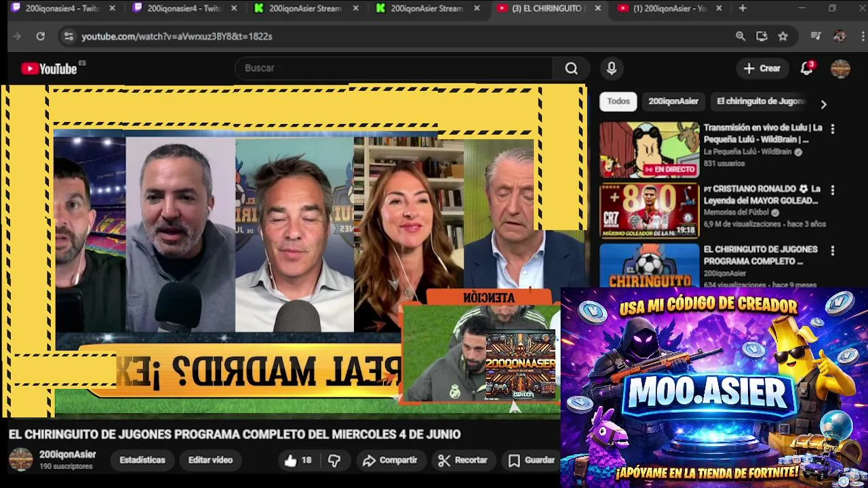Open the YouTube notifications bell

807,68
